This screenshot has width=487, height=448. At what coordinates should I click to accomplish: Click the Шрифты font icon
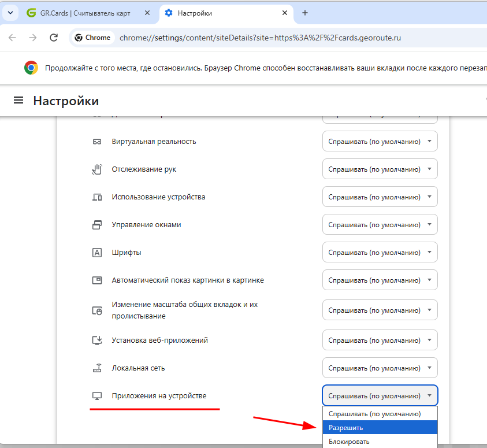point(97,253)
